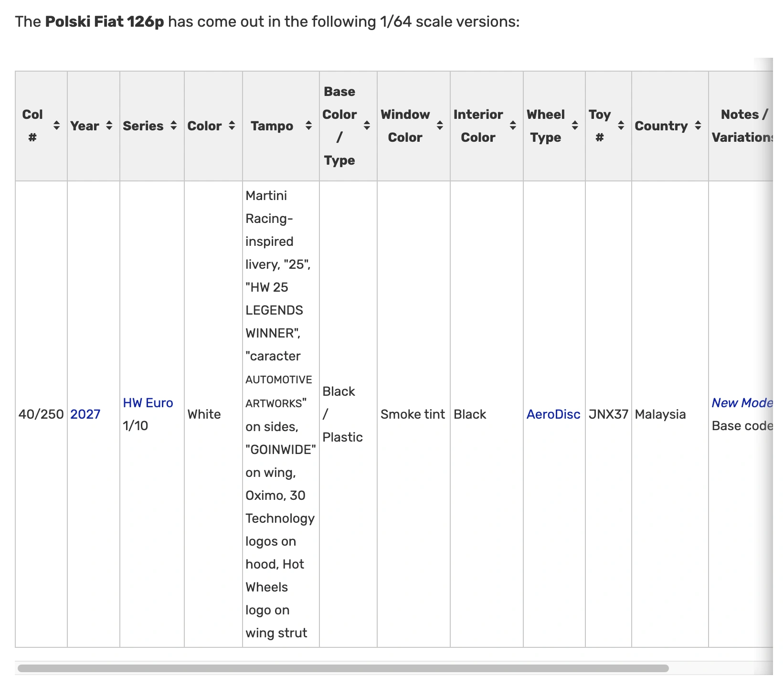Click Base Color / Type sort arrows
The width and height of the screenshot is (784, 676).
tap(367, 126)
